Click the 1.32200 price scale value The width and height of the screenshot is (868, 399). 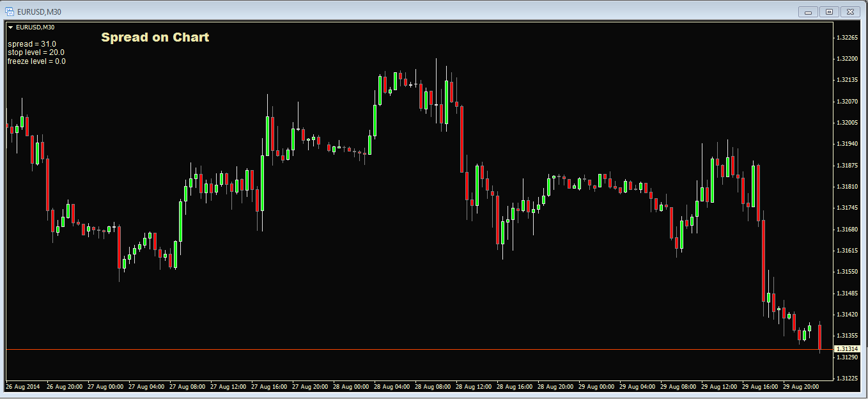point(847,59)
